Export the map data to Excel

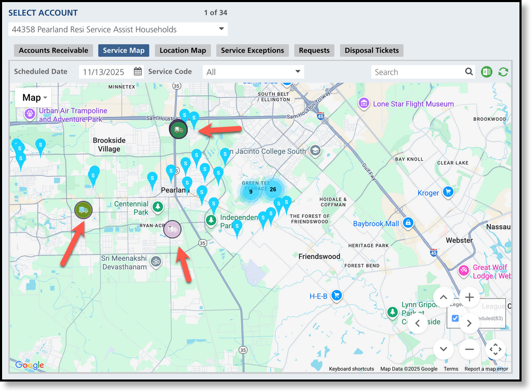click(x=487, y=72)
